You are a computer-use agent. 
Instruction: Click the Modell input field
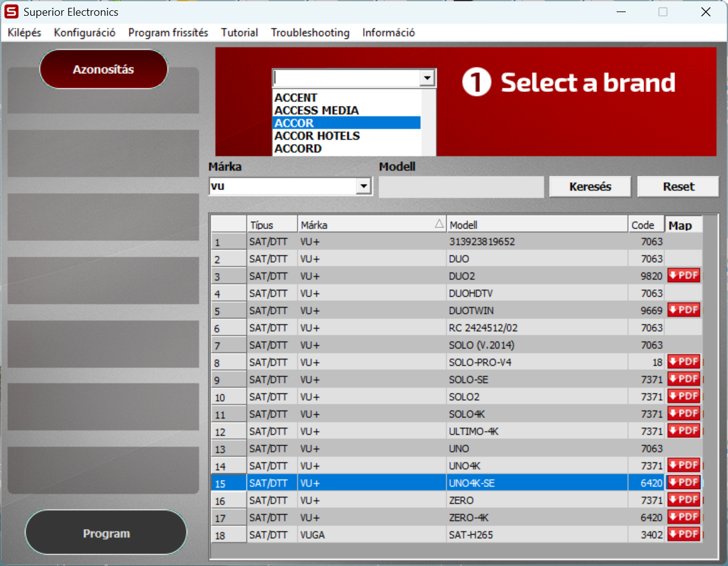tap(461, 186)
